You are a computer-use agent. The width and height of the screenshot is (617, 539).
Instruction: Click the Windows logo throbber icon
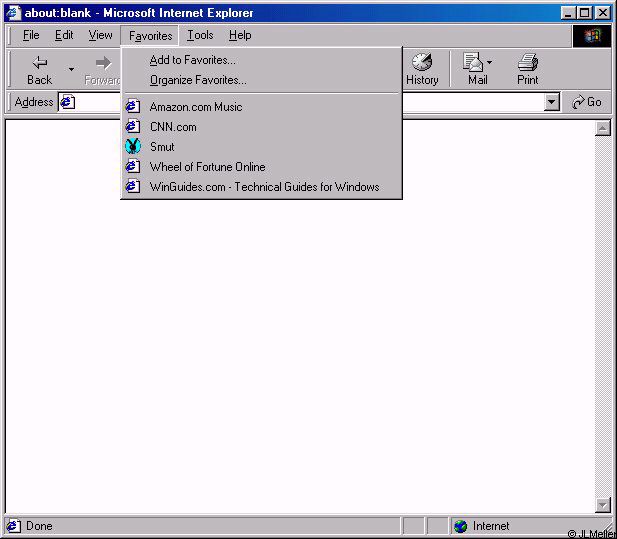[592, 36]
